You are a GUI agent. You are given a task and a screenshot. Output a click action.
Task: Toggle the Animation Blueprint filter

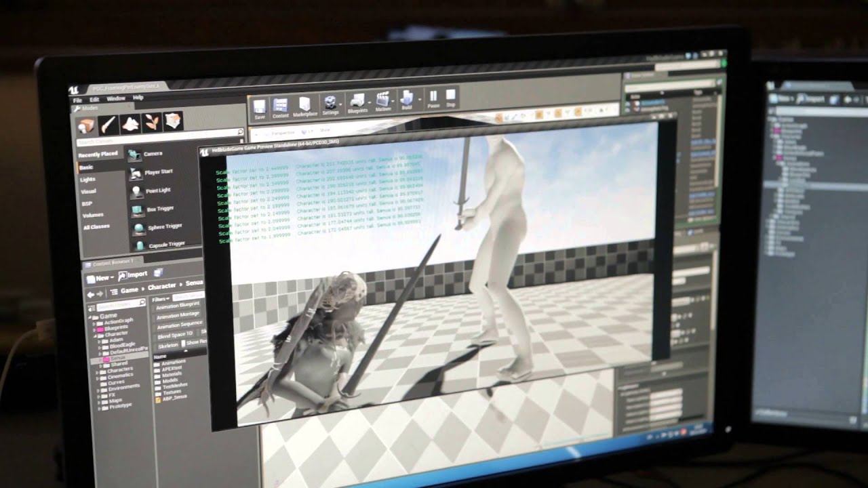tap(178, 306)
